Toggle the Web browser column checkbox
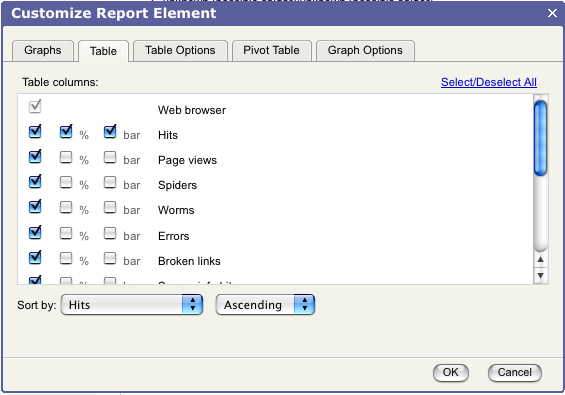Image resolution: width=565 pixels, height=395 pixels. click(35, 107)
